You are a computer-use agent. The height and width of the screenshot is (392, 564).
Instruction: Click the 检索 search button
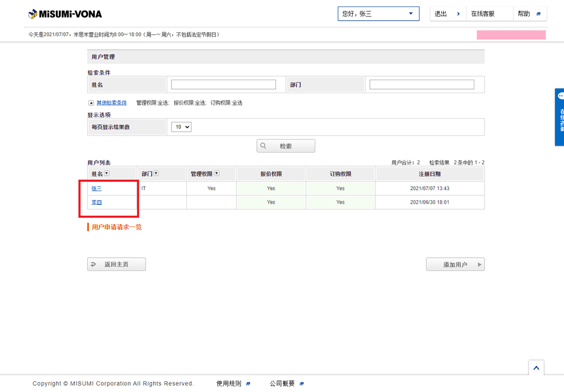286,146
